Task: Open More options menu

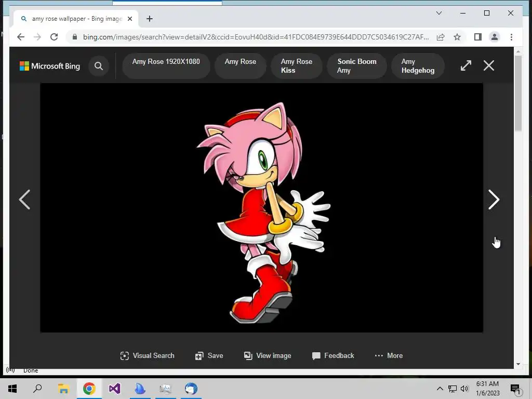Action: coord(389,355)
